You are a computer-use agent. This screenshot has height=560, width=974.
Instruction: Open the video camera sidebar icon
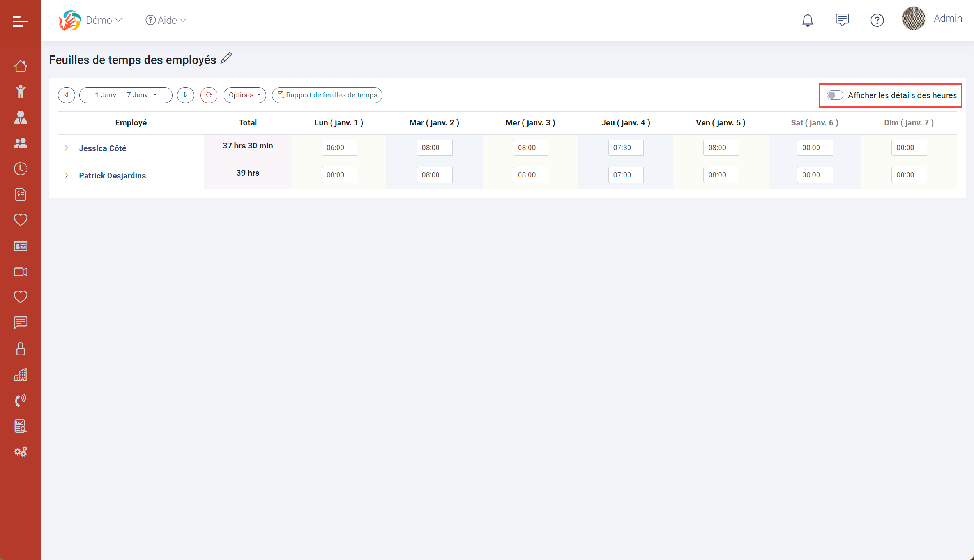pos(20,272)
